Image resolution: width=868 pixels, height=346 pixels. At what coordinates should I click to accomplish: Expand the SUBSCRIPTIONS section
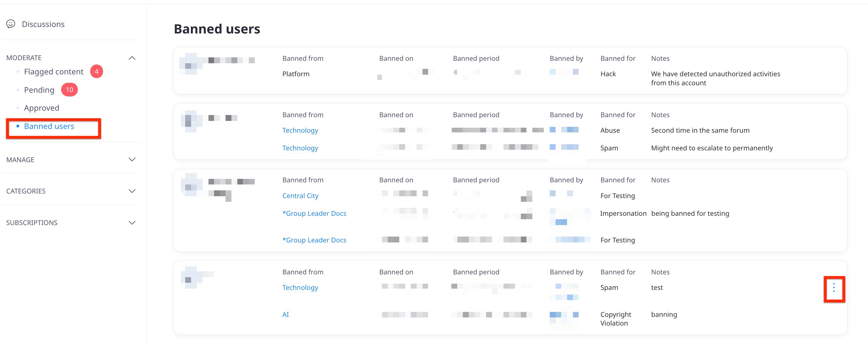132,223
